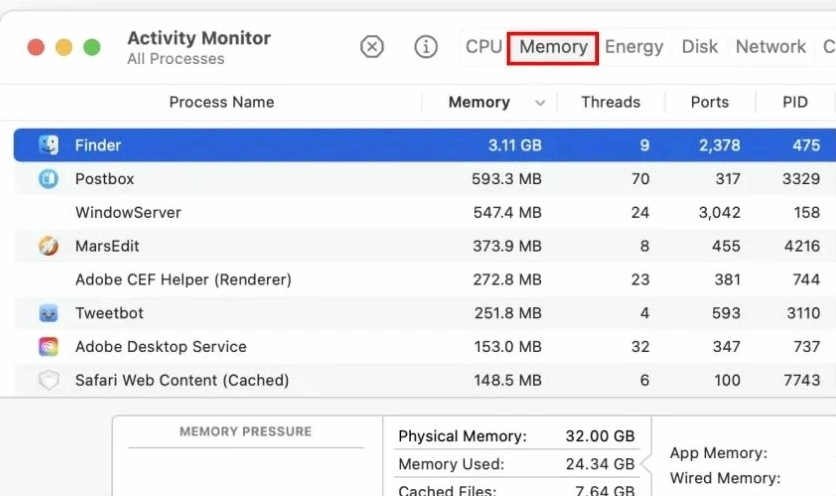The height and width of the screenshot is (496, 836).
Task: Switch to the CPU tab
Action: point(484,47)
